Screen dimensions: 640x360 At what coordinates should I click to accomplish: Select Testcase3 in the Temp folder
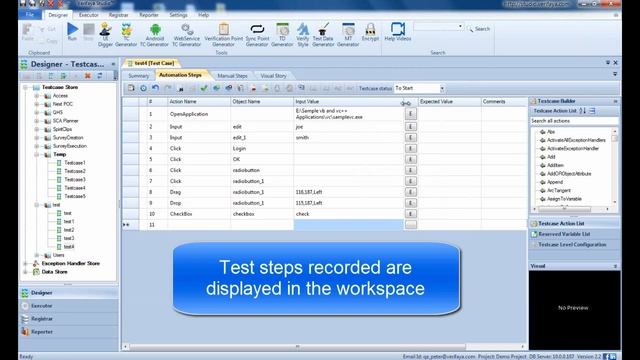(x=75, y=180)
